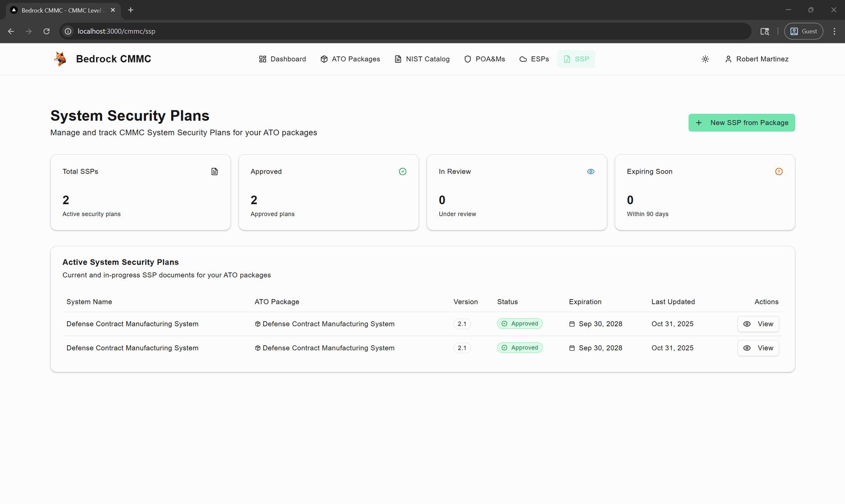Screen dimensions: 845x504
Task: Select the ATO Packages package icon
Action: point(323,59)
